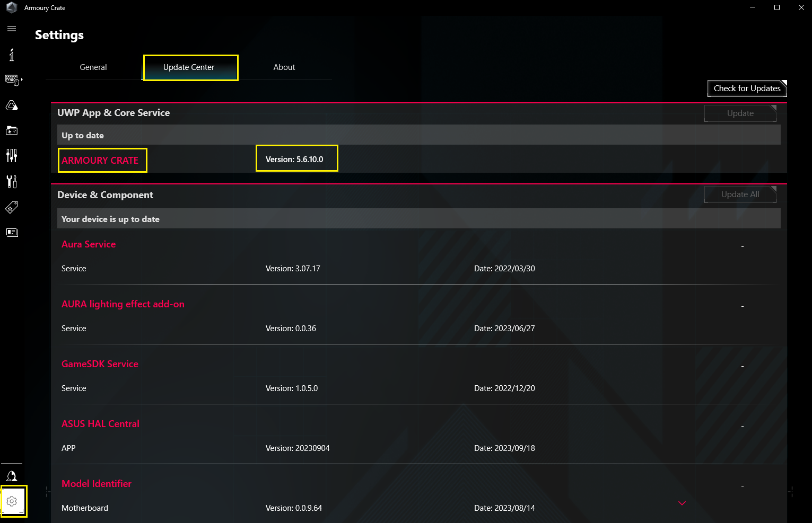The height and width of the screenshot is (523, 812).
Task: Click 'Version: 1.0.5.0' text
Action: pyautogui.click(x=292, y=388)
